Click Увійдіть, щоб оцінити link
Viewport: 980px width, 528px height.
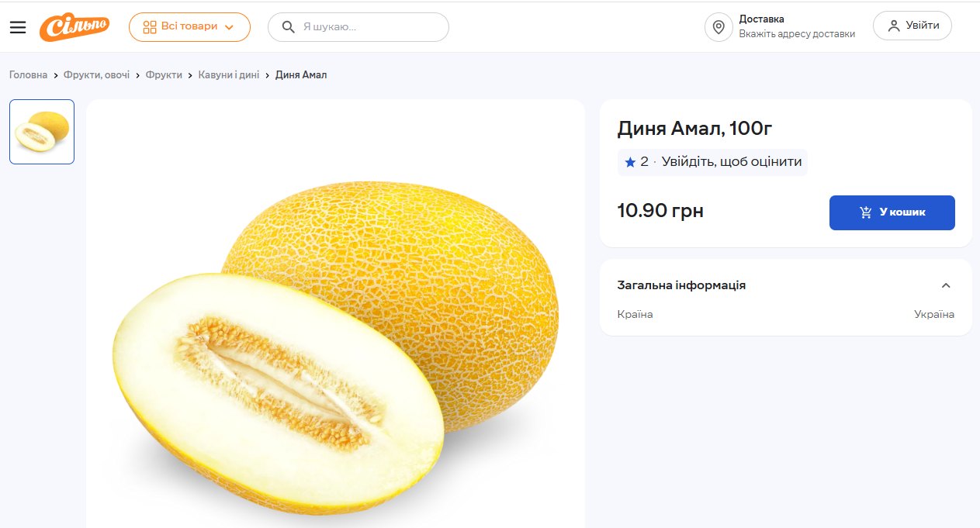731,163
